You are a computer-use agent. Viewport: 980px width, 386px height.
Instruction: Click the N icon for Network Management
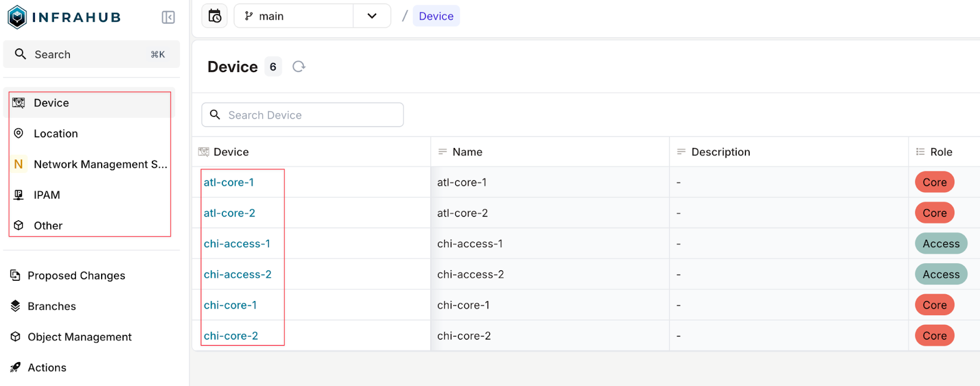(x=18, y=164)
